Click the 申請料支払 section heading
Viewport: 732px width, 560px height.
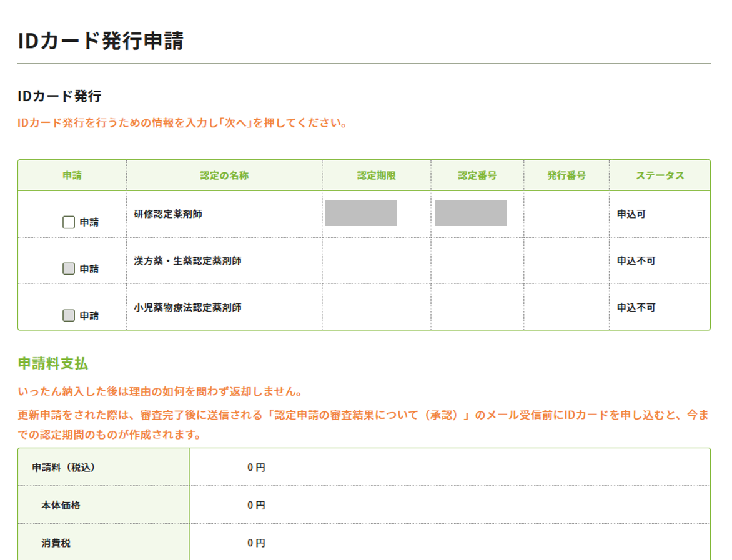click(x=53, y=364)
